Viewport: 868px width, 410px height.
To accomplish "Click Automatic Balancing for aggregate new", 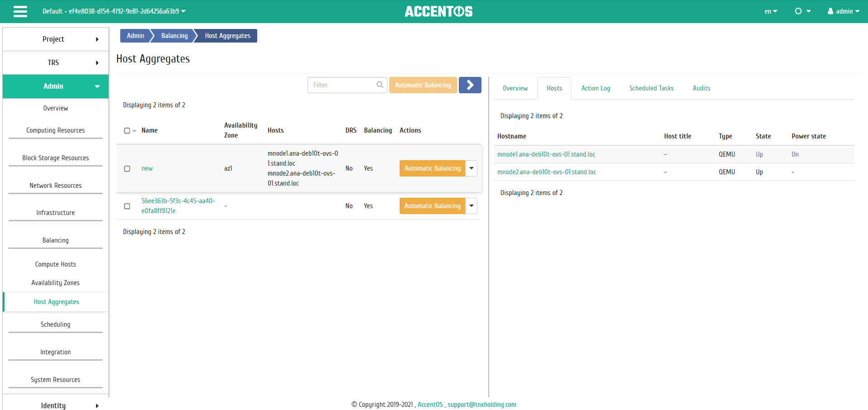I will pos(432,168).
